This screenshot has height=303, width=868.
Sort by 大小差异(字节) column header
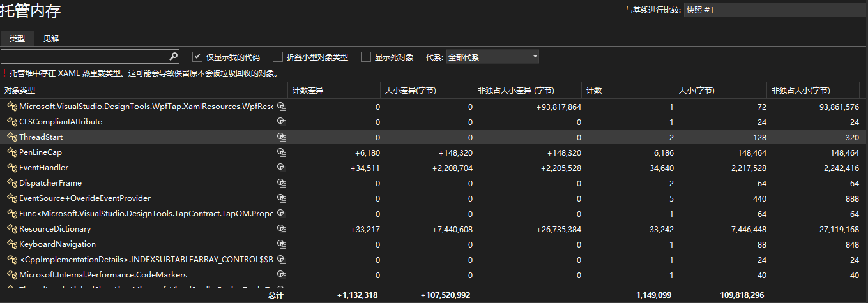click(x=427, y=91)
